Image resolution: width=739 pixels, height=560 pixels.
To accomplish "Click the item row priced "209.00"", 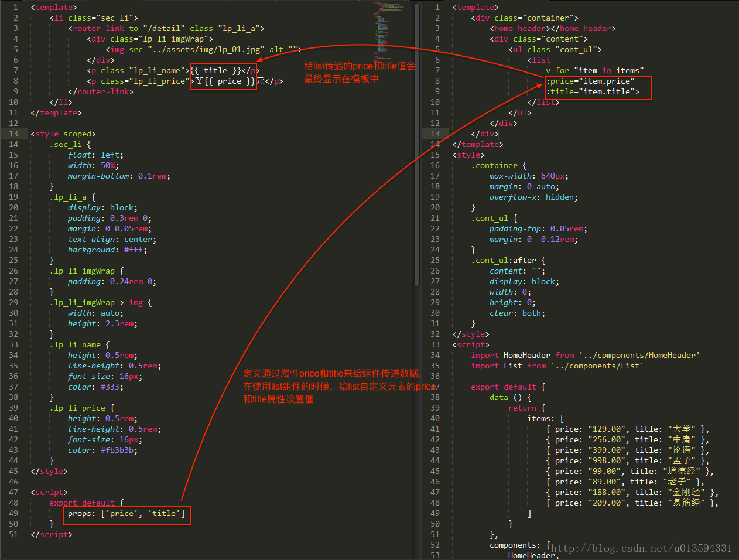I will click(x=632, y=503).
